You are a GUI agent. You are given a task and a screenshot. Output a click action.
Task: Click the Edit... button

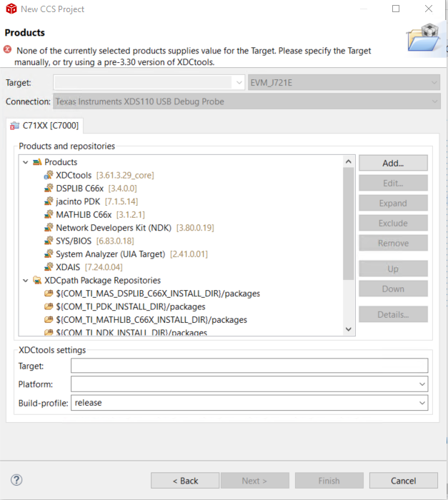[393, 183]
